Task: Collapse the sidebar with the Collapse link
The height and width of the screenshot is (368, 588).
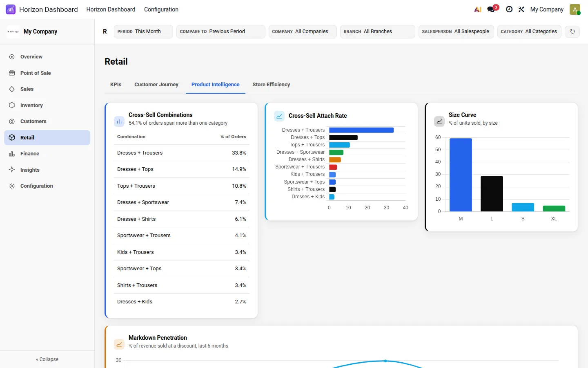Action: [47, 359]
